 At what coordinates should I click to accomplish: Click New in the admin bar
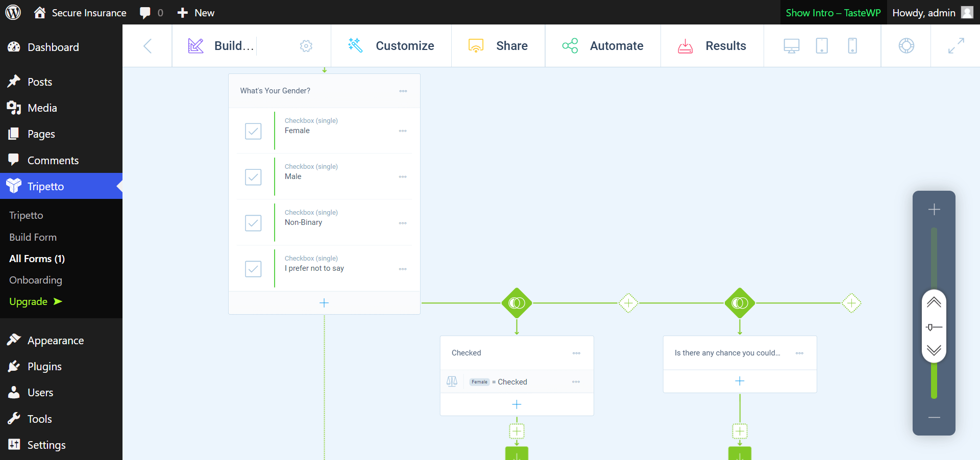tap(195, 12)
